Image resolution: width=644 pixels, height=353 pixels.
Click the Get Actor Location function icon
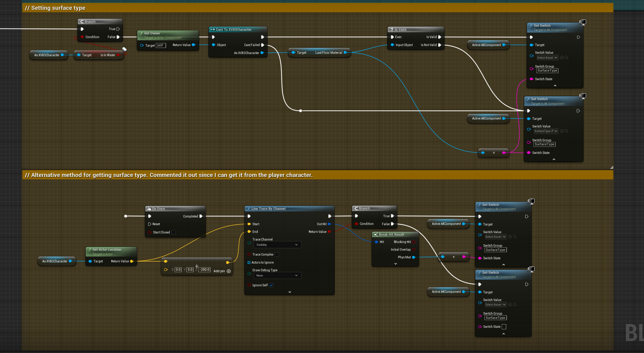pyautogui.click(x=90, y=249)
